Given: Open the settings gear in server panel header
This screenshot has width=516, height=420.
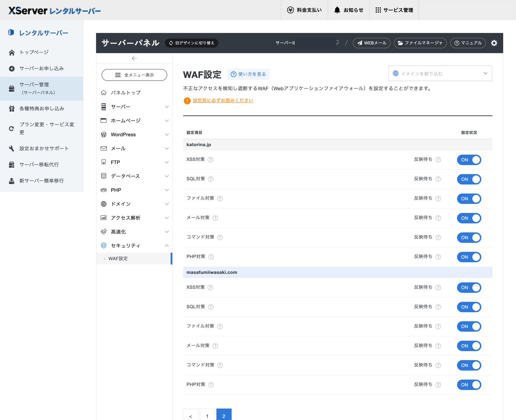Looking at the screenshot, I should [494, 43].
